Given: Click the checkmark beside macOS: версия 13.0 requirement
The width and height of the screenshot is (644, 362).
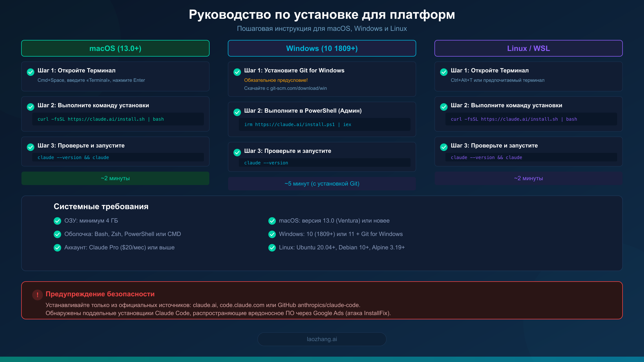Looking at the screenshot, I should coord(272,221).
